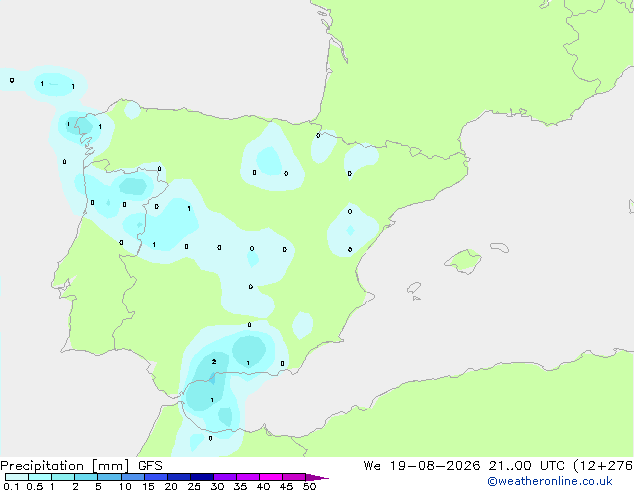Select the 5–10 mm legend color swatch

point(109,477)
